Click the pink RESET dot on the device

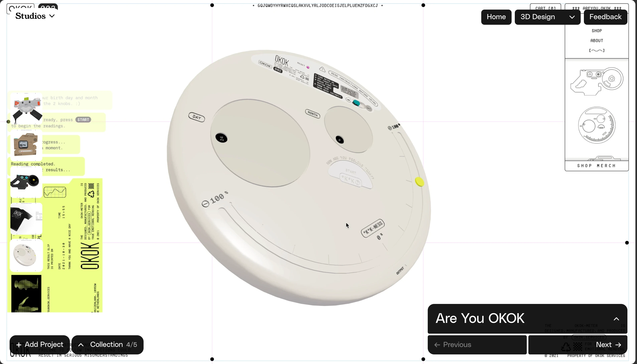coord(308,67)
